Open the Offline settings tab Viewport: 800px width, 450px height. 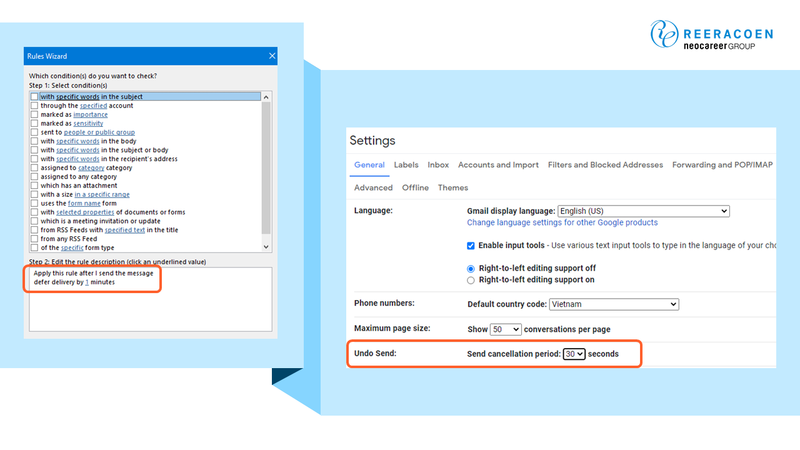coord(415,188)
